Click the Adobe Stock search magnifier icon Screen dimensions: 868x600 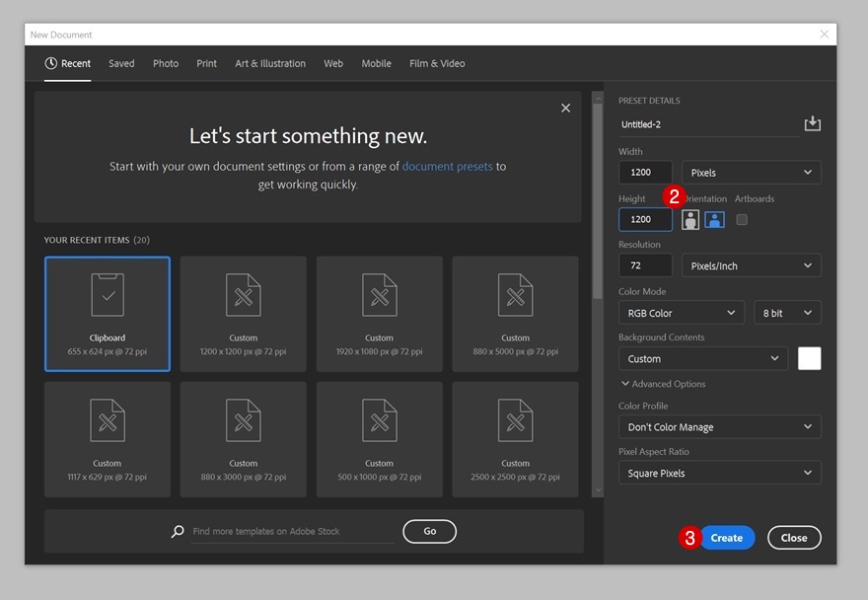[x=178, y=531]
